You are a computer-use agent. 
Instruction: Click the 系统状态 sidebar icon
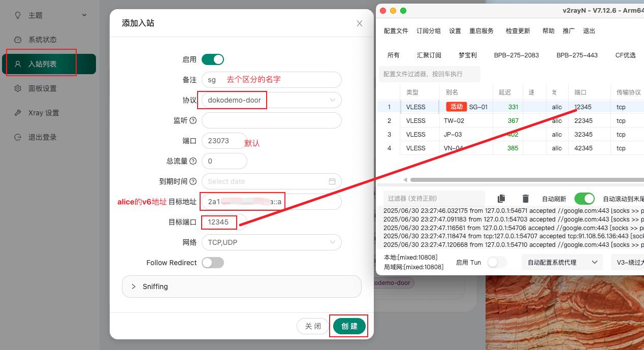18,40
